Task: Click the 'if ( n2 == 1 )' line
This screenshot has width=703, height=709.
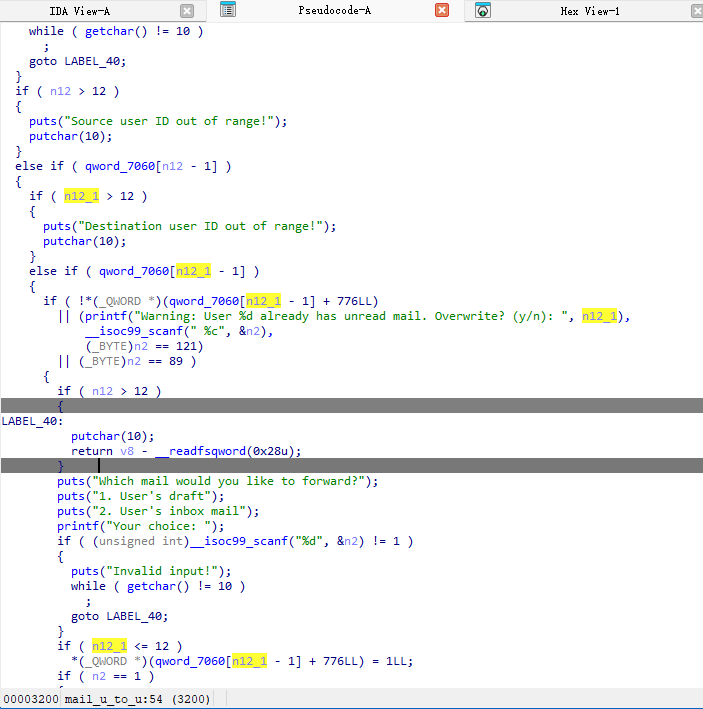Action: coord(105,676)
